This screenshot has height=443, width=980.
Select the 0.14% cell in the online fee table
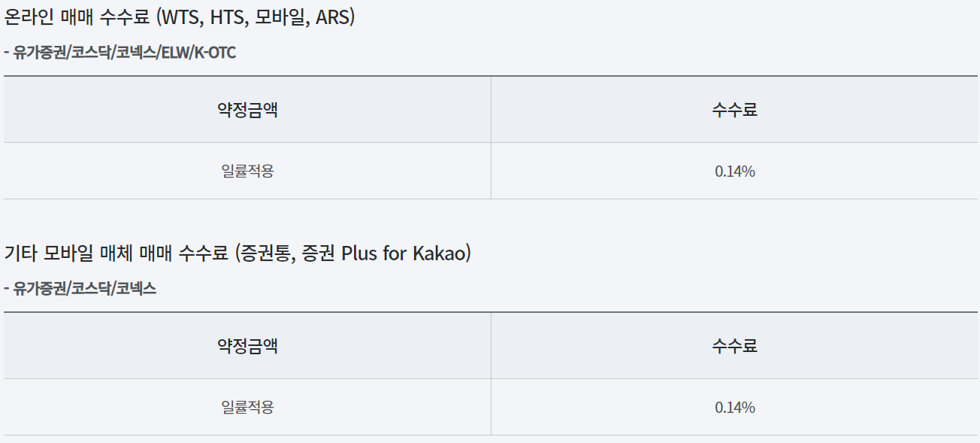click(735, 171)
